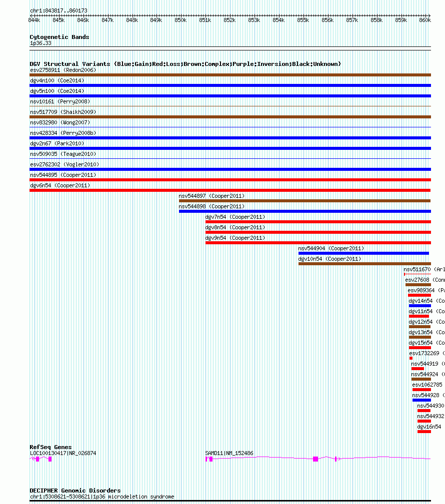This screenshot has height=504, width=445.
Task: Click the large SAMD11 exon block
Action: (315, 459)
